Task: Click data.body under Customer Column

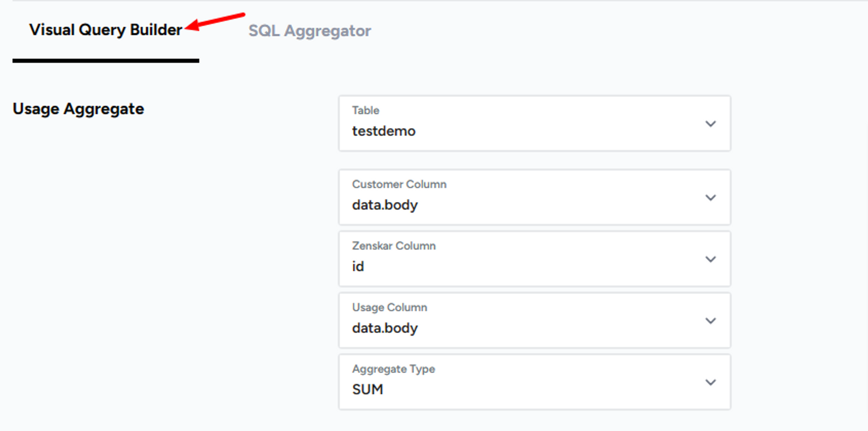Action: coord(385,205)
